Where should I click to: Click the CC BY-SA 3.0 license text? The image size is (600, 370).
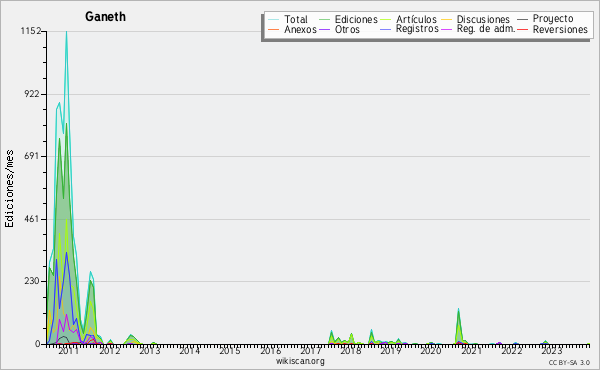569,363
